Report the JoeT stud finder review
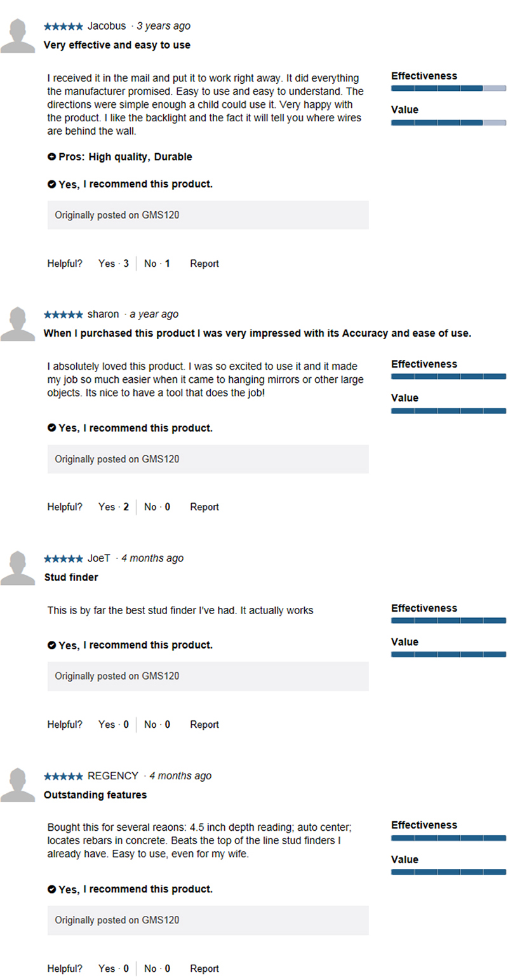 tap(204, 725)
